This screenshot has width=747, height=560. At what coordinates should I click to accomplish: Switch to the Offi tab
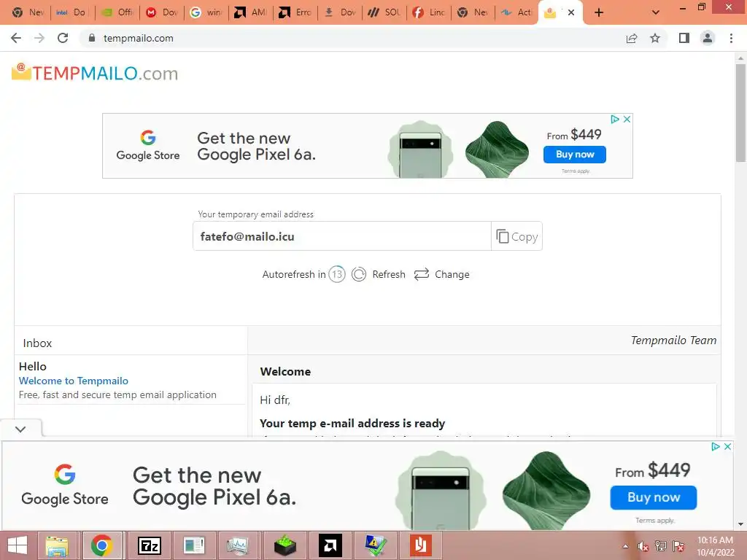point(117,12)
